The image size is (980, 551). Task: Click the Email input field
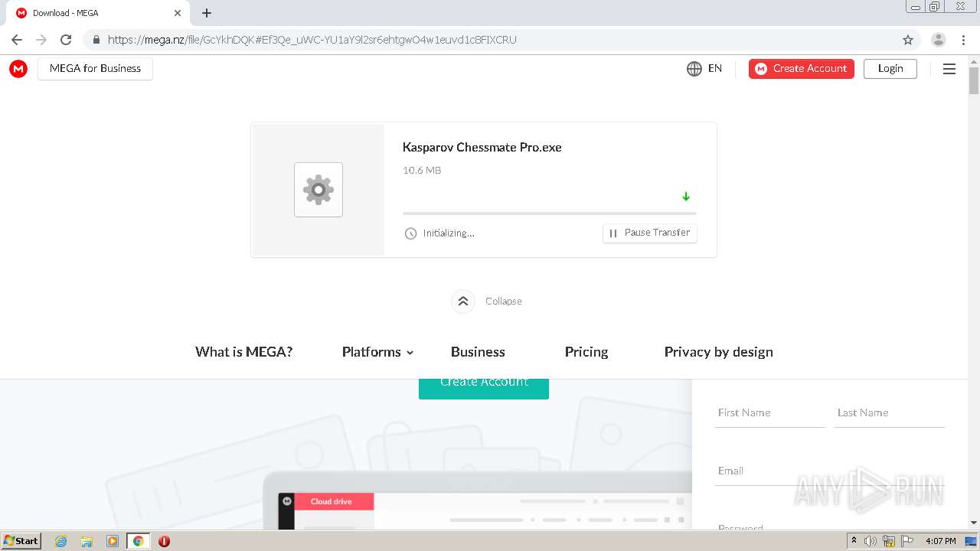[x=830, y=471]
